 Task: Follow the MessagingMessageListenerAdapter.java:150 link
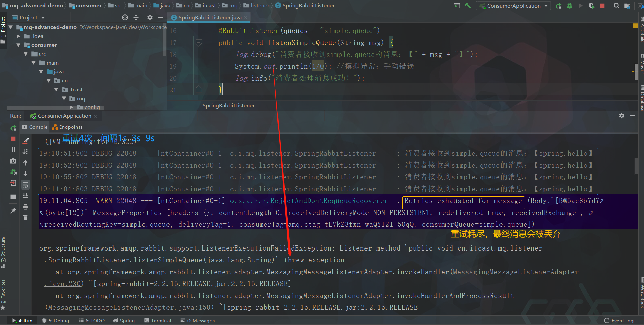click(130, 307)
